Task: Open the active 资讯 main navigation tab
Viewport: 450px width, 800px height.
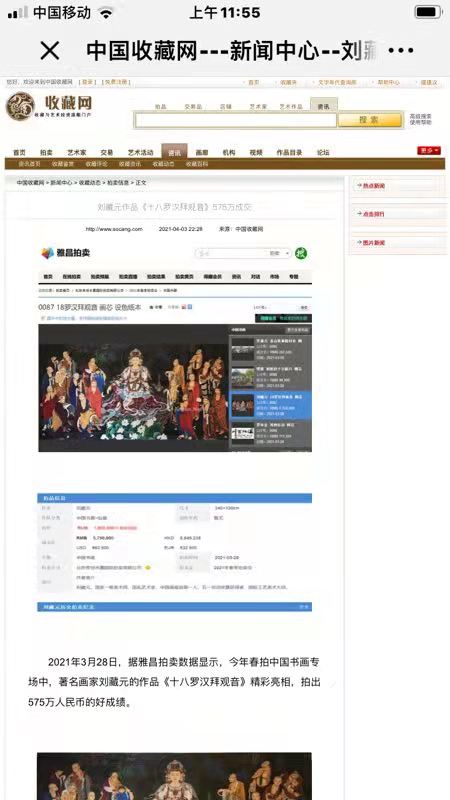Action: 174,152
